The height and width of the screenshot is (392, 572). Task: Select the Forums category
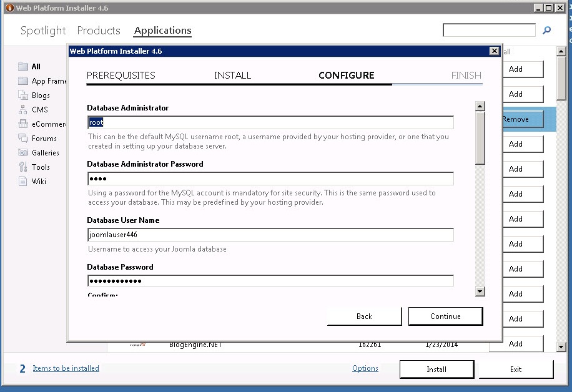pyautogui.click(x=44, y=139)
